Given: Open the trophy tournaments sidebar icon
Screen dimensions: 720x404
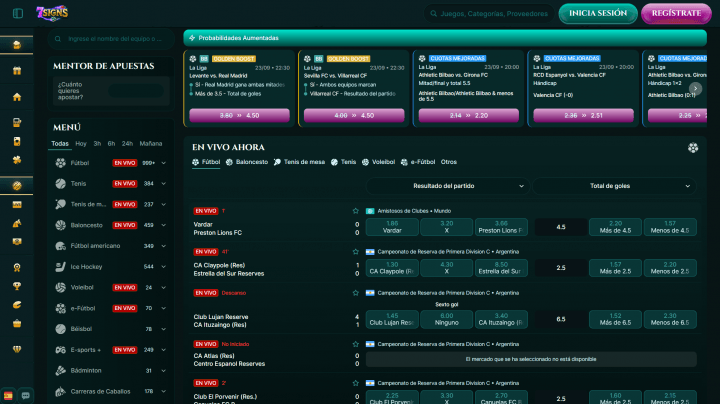Looking at the screenshot, I should (17, 286).
